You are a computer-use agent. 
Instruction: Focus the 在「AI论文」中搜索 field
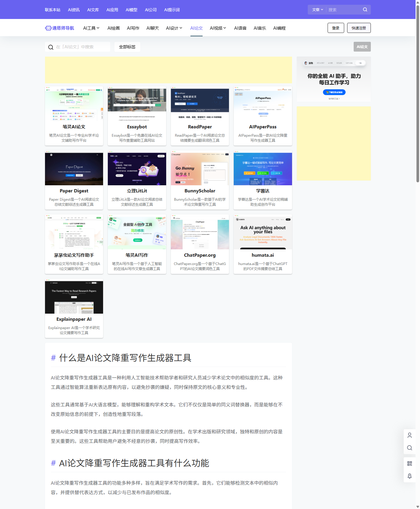[x=78, y=47]
